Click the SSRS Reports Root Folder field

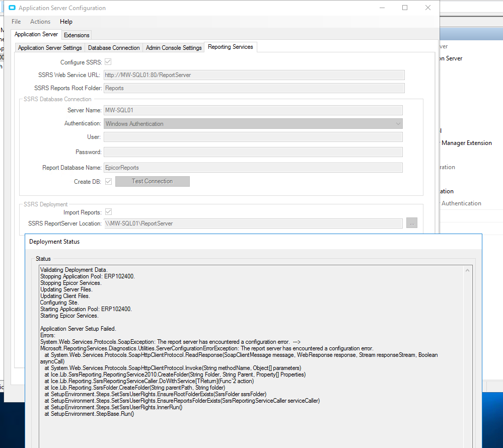coord(254,88)
